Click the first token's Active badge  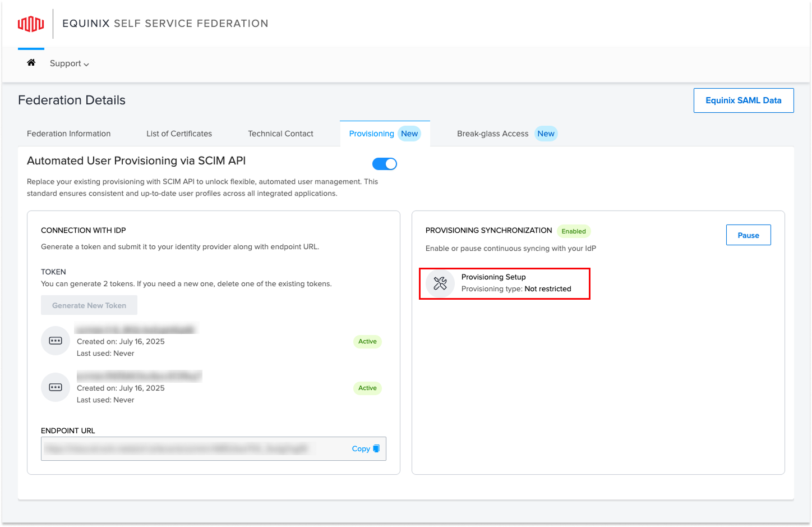[367, 341]
